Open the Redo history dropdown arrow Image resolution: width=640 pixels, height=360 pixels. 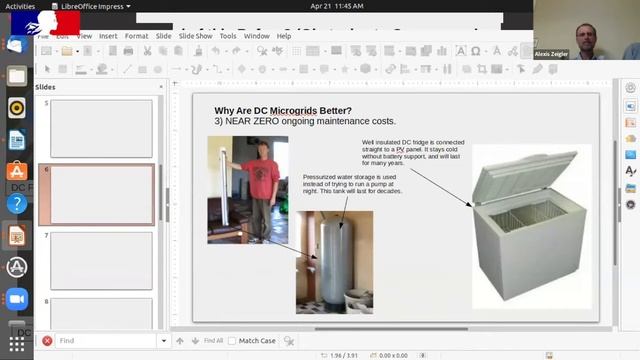click(247, 51)
